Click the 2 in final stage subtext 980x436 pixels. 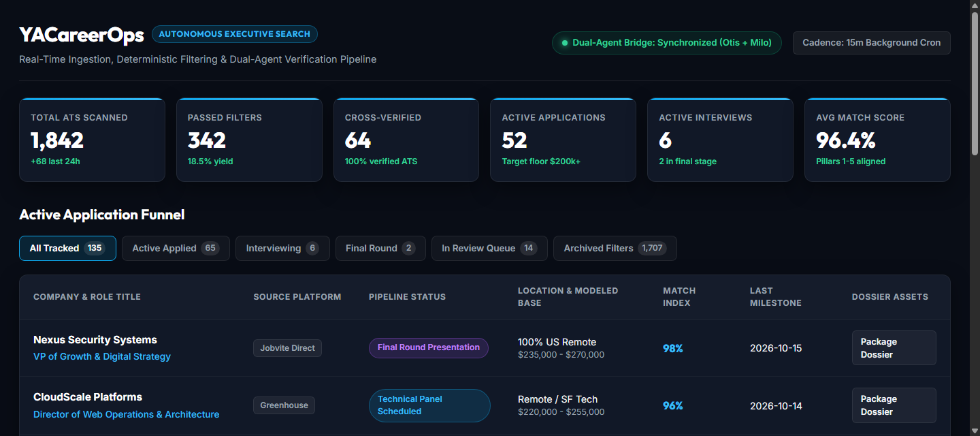click(687, 161)
